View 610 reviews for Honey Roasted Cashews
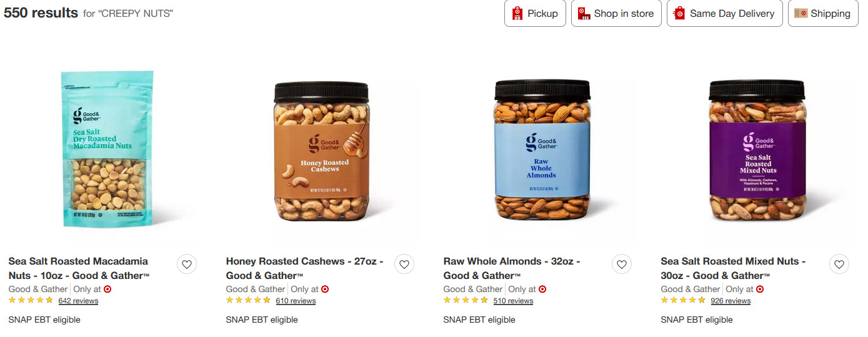This screenshot has width=868, height=337. click(296, 301)
